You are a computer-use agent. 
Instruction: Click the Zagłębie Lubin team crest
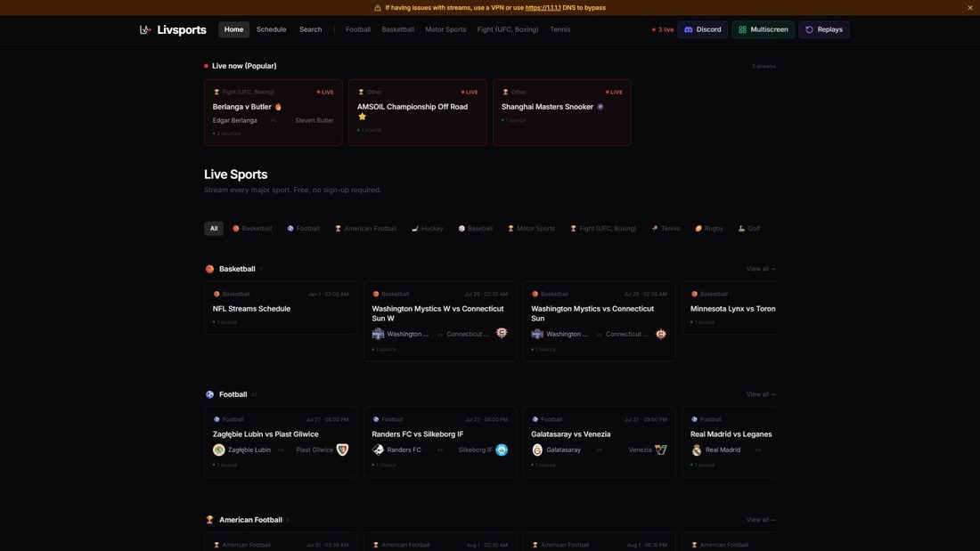(x=219, y=450)
